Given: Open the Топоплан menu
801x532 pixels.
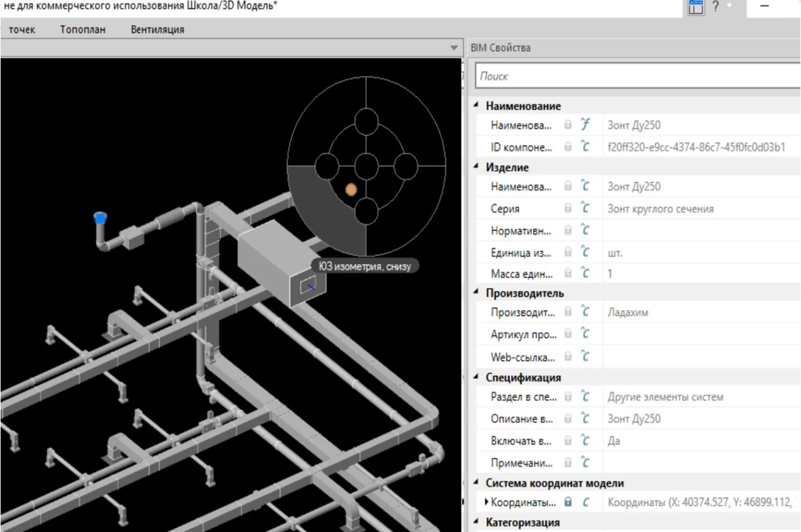Looking at the screenshot, I should click(83, 29).
